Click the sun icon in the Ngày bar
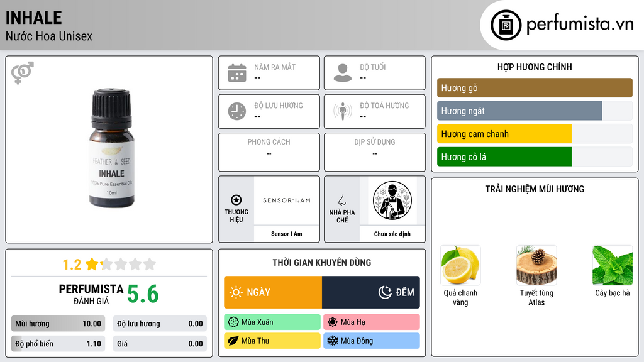Viewport: 644px width, 362px height. pyautogui.click(x=236, y=292)
